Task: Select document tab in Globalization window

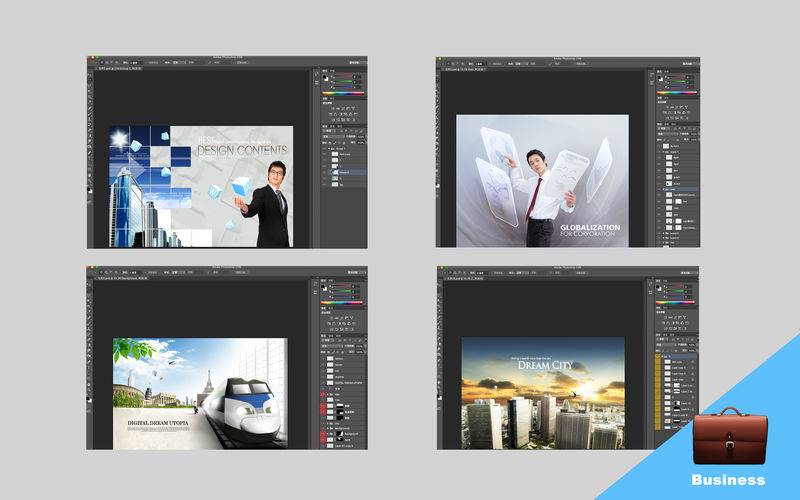Action: [x=465, y=69]
